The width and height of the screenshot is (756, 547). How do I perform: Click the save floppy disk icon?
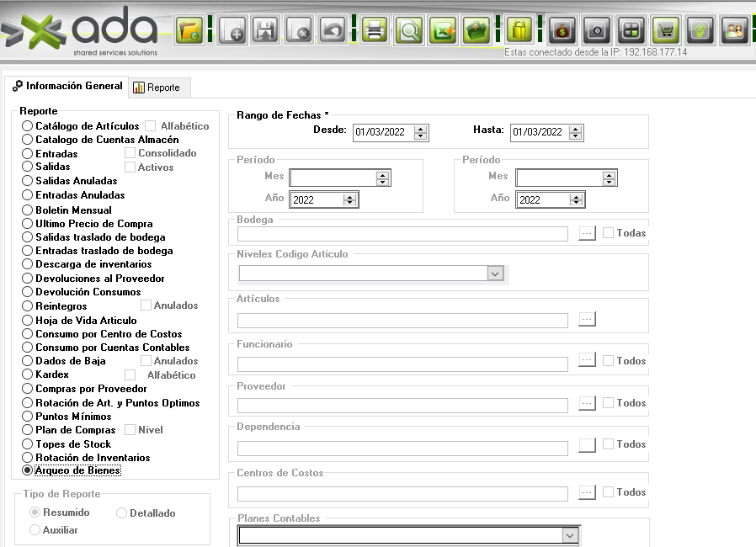point(265,31)
